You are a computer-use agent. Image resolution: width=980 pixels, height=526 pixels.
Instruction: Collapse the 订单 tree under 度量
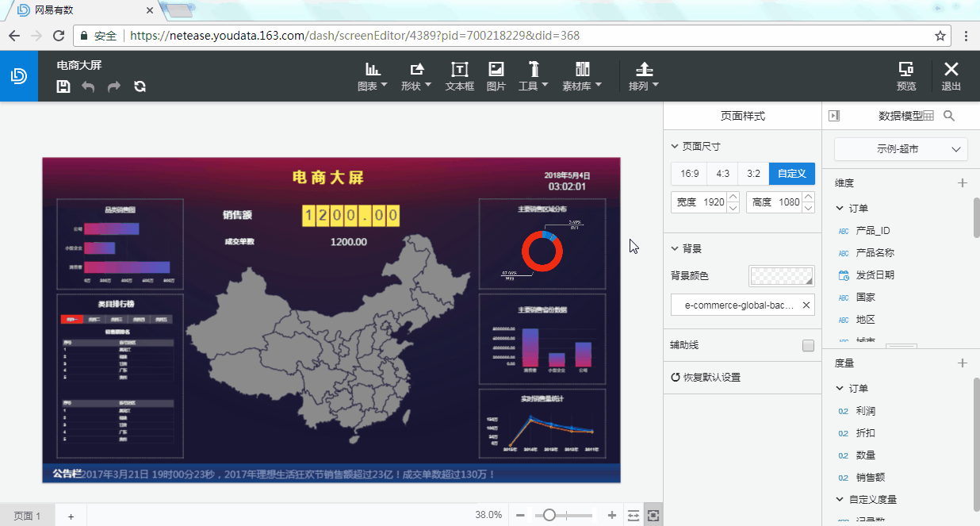[x=840, y=388]
